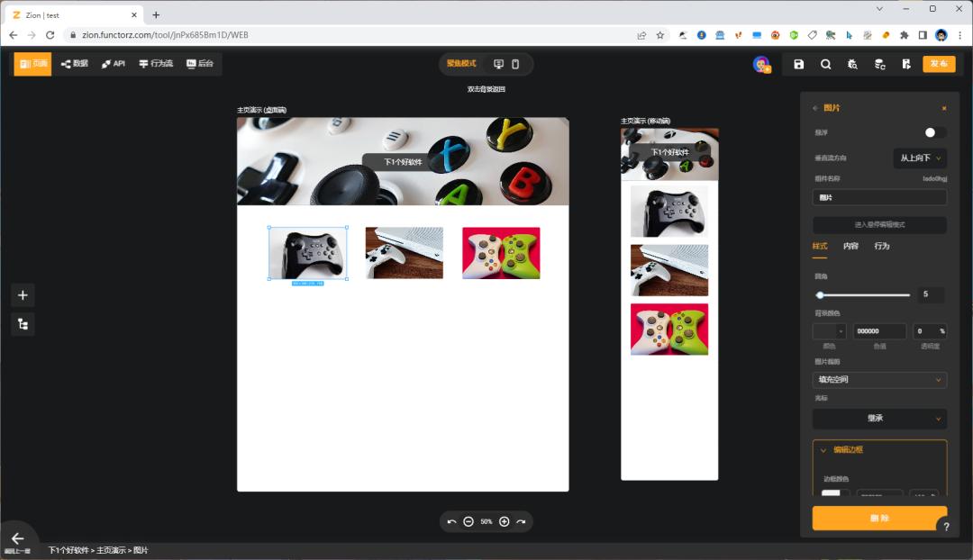Image resolution: width=973 pixels, height=560 pixels.
Task: Click the plus add component button on left
Action: (23, 295)
